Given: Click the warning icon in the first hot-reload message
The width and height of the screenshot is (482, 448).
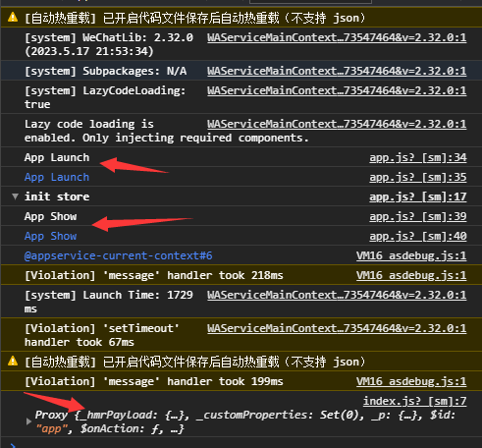Looking at the screenshot, I should (13, 17).
